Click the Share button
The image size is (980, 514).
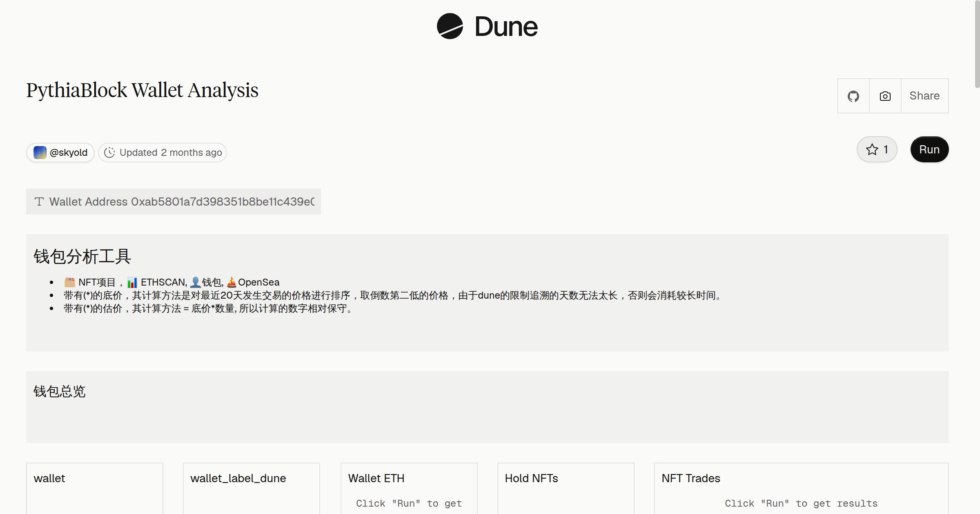924,96
